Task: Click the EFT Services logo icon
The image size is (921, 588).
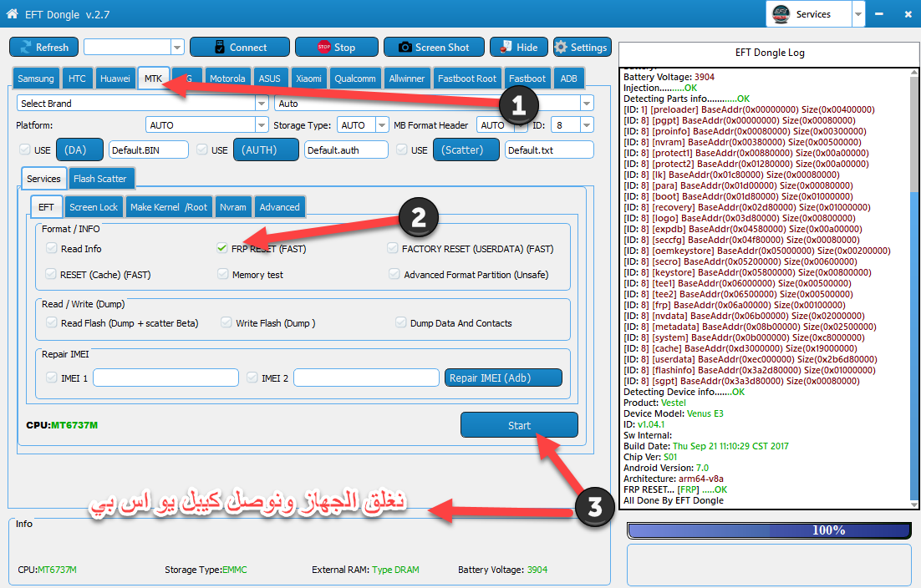Action: click(781, 14)
